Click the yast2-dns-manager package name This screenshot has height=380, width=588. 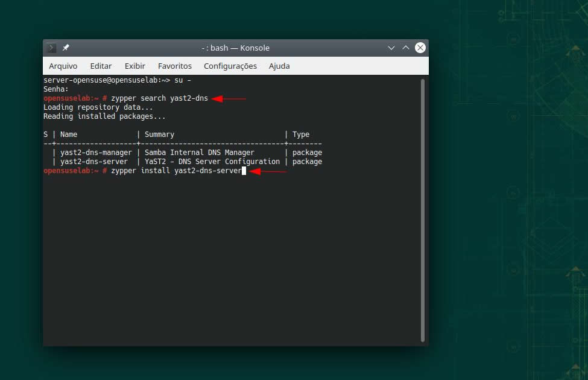tap(95, 153)
